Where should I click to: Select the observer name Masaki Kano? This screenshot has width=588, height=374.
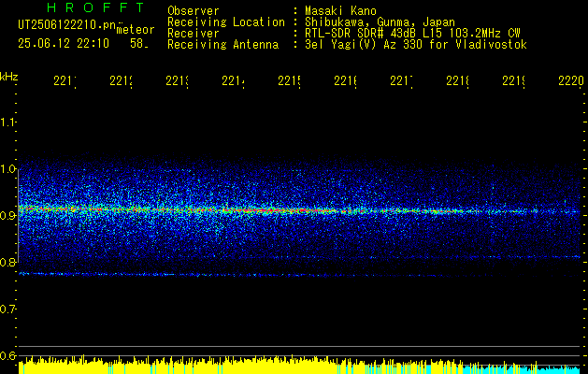click(340, 10)
